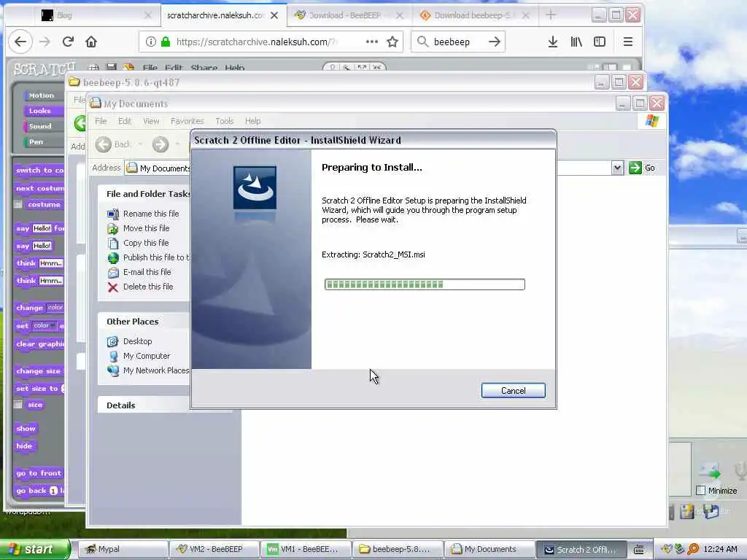Image resolution: width=747 pixels, height=560 pixels.
Task: Copy this file task link
Action: 146,243
